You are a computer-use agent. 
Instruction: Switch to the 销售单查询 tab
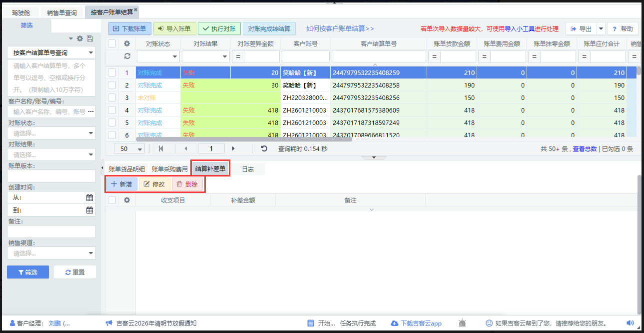point(62,12)
